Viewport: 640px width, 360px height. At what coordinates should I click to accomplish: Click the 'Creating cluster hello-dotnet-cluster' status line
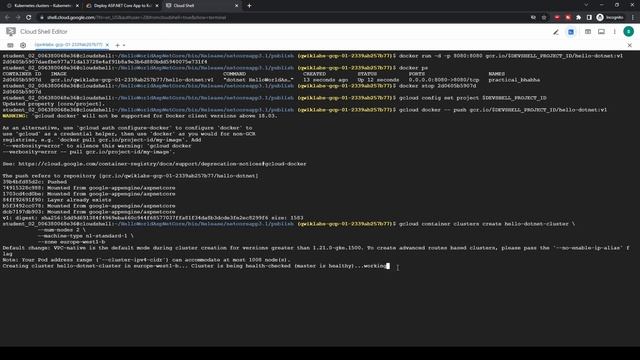[x=194, y=266]
